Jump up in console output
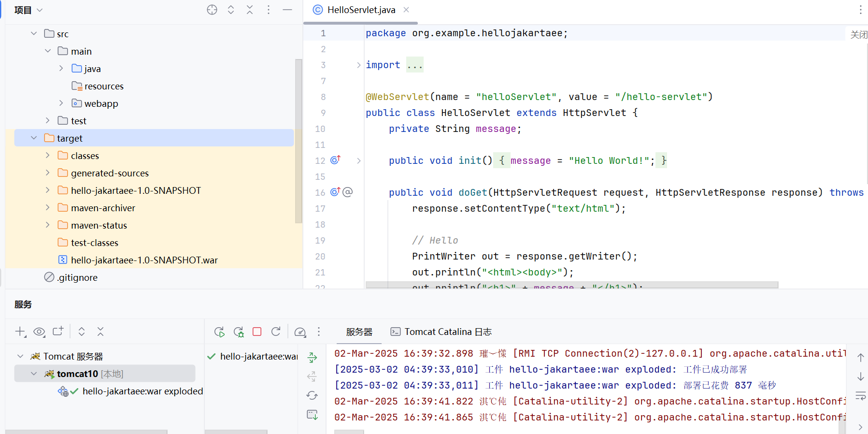 [x=861, y=358]
